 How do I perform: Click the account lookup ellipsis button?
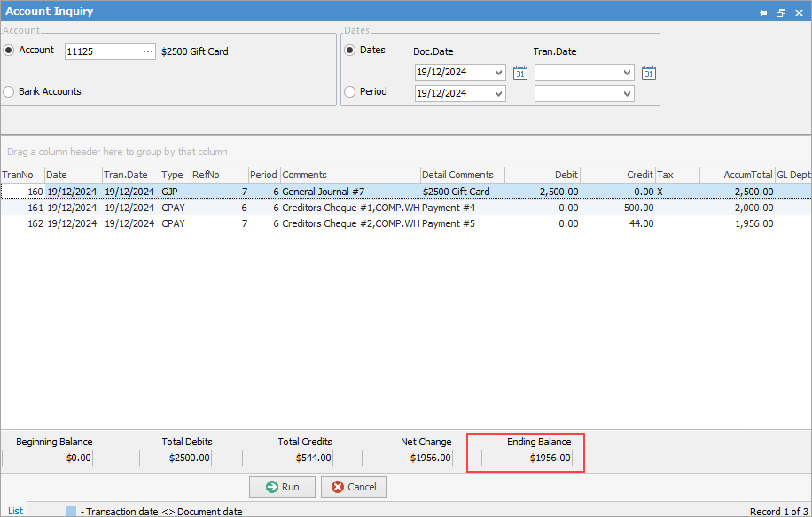click(x=148, y=52)
